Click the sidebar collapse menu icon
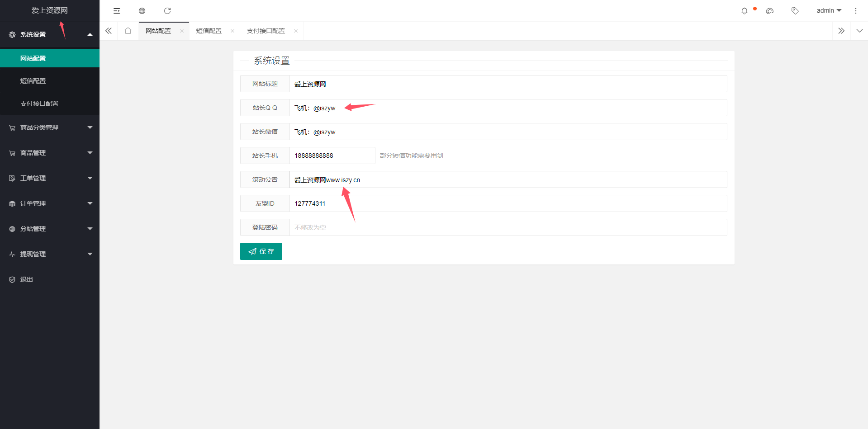868x429 pixels. pyautogui.click(x=117, y=11)
